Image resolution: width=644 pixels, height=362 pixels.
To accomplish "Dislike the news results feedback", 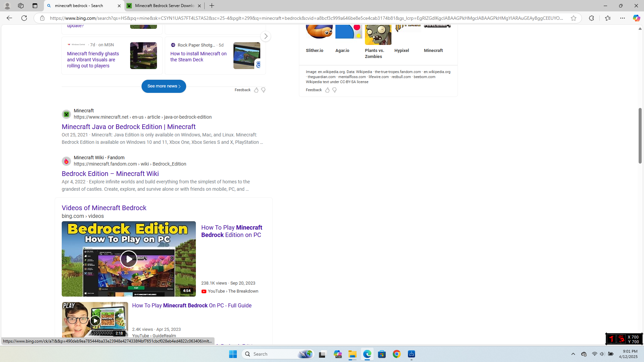I will click(263, 90).
